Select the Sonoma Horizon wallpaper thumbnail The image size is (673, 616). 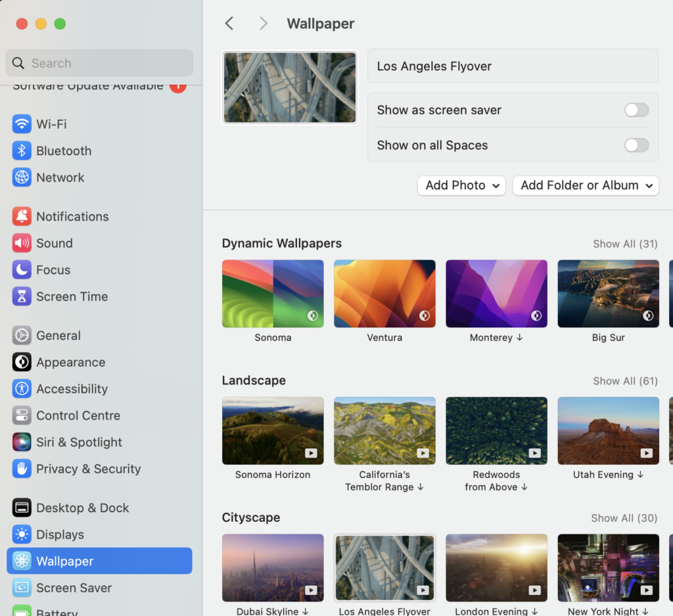click(272, 431)
